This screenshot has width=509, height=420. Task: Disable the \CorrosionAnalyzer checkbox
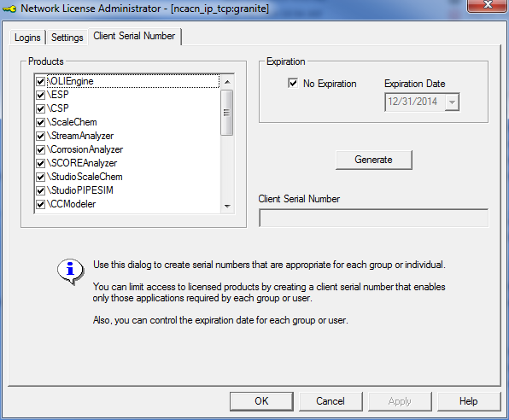(x=40, y=149)
